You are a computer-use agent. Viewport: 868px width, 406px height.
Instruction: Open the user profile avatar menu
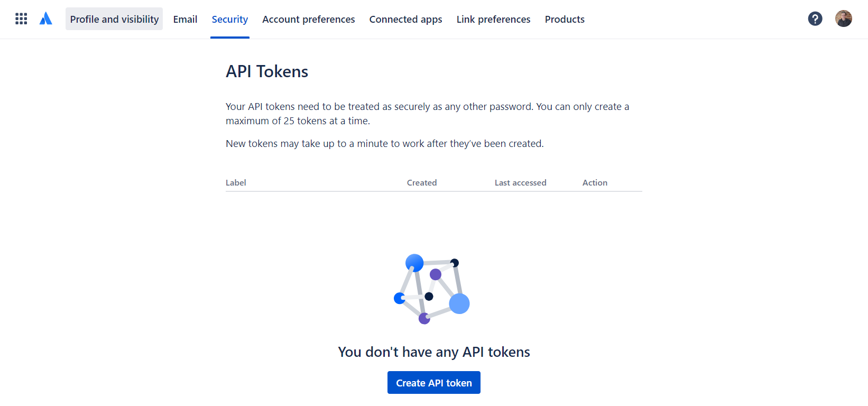pyautogui.click(x=843, y=19)
